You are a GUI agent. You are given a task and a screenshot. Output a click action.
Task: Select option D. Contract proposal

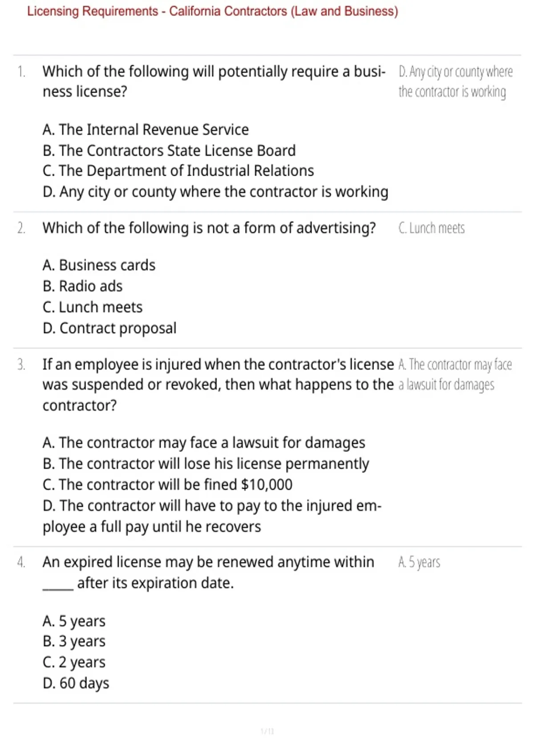point(109,329)
